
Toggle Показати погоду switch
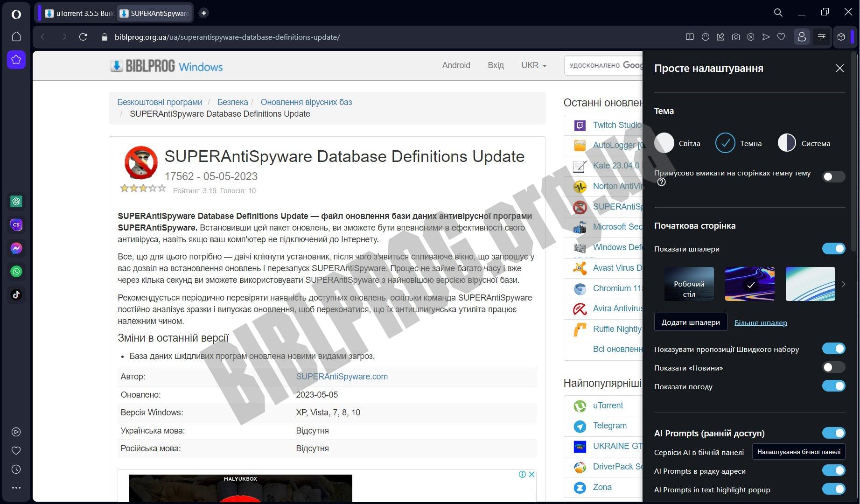click(x=833, y=386)
